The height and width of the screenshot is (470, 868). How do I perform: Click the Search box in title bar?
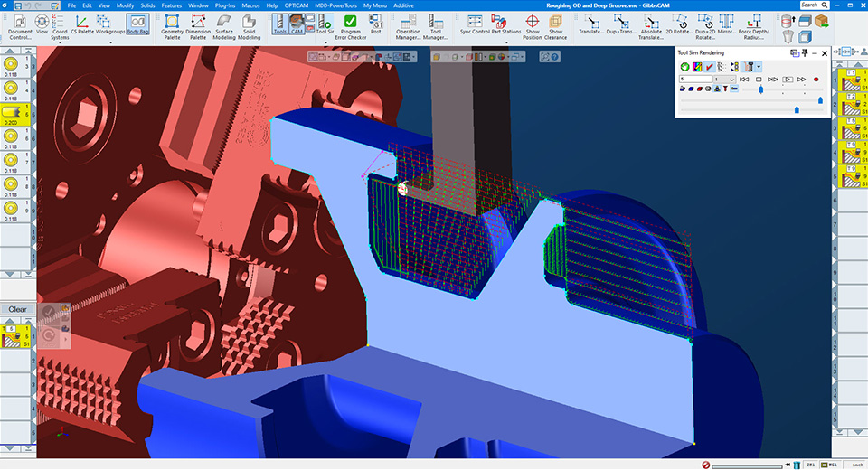814,5
